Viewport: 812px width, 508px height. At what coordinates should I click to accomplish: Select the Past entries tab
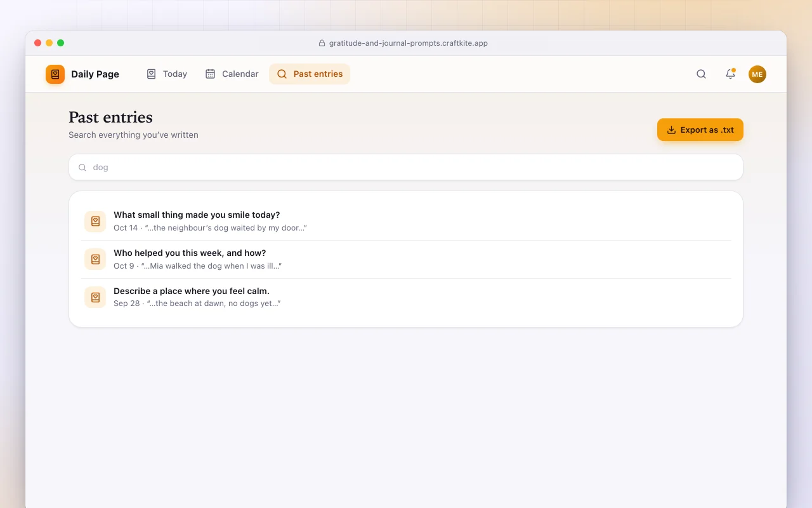point(310,74)
